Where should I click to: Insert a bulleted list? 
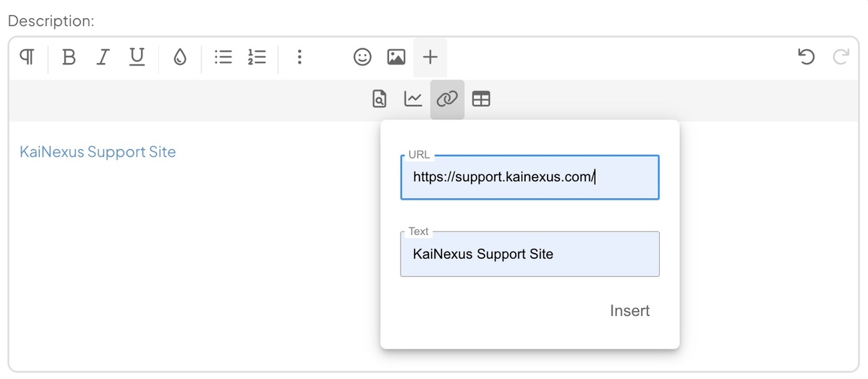point(224,57)
